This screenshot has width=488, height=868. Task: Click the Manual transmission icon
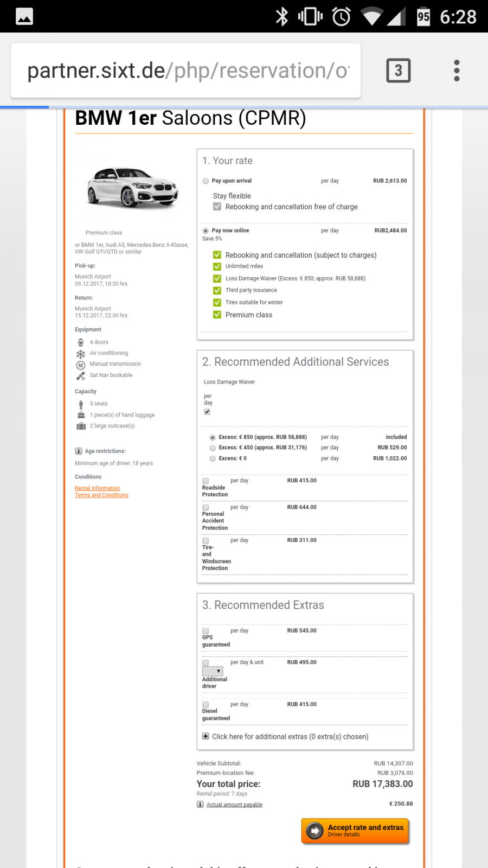(81, 365)
